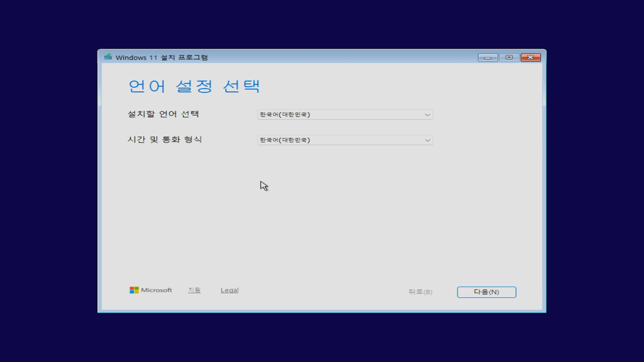This screenshot has height=362, width=644.
Task: Click the 한국어(대한민국) value in the time format field
Action: [x=284, y=140]
